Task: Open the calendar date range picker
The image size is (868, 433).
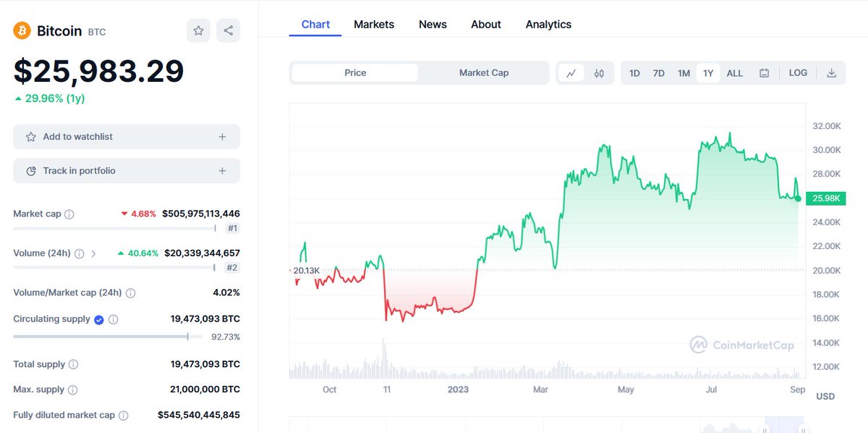Action: click(764, 73)
